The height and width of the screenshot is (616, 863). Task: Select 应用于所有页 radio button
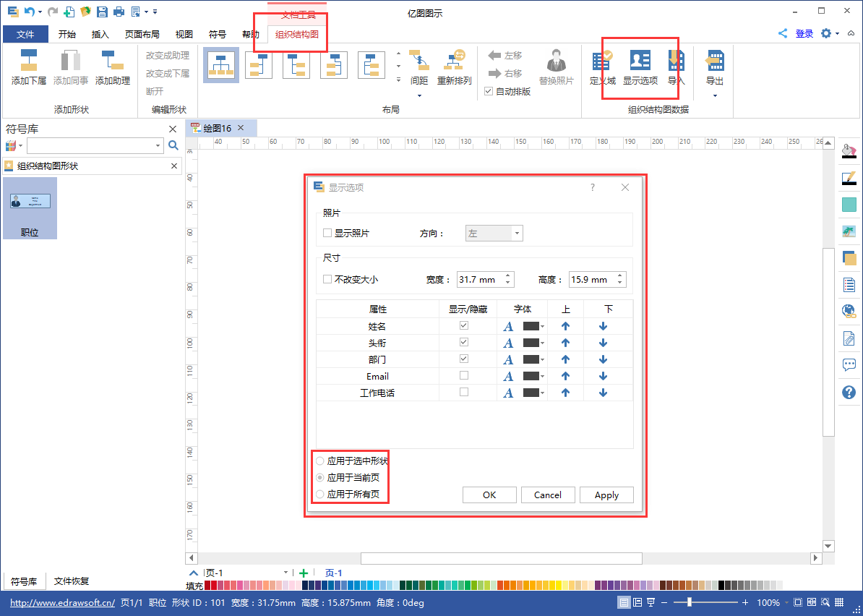click(x=319, y=494)
